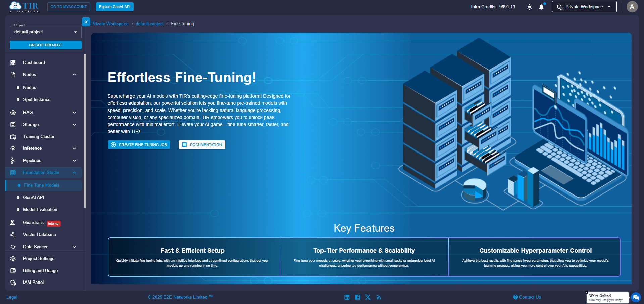Open the default-project dropdown
Image resolution: width=644 pixels, height=304 pixels.
46,32
